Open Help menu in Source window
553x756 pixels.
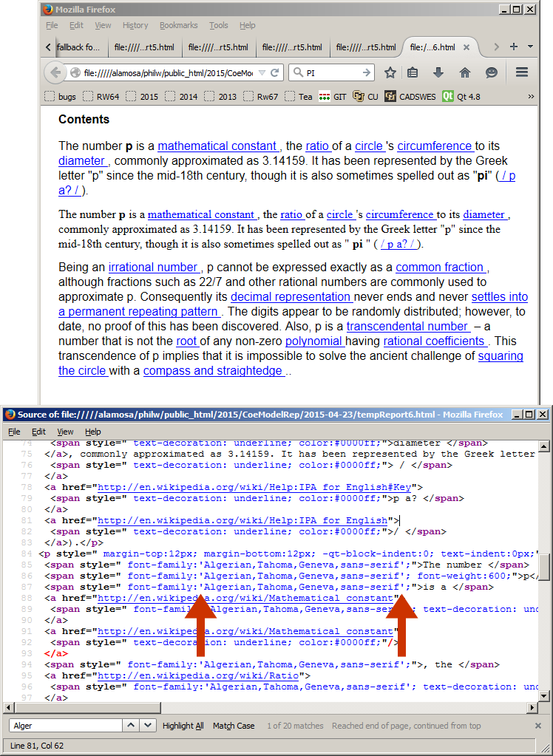pyautogui.click(x=92, y=432)
